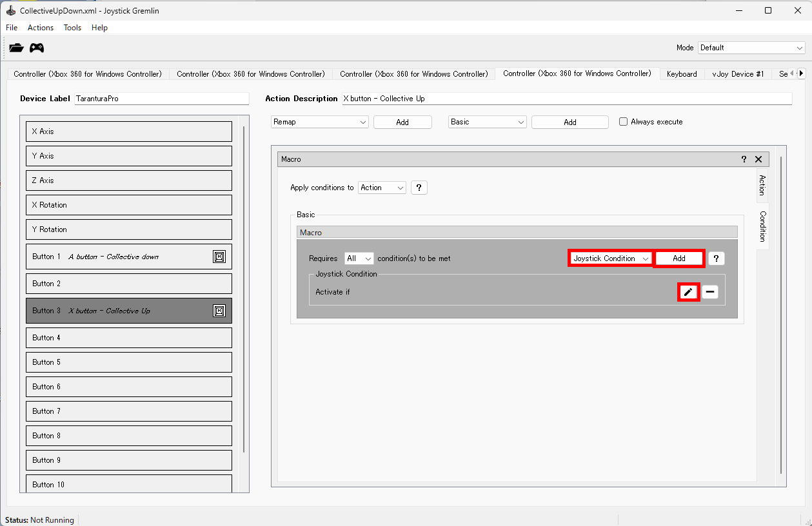Open the Joystick Condition type dropdown
Viewport: 812px width, 526px height.
coord(610,258)
